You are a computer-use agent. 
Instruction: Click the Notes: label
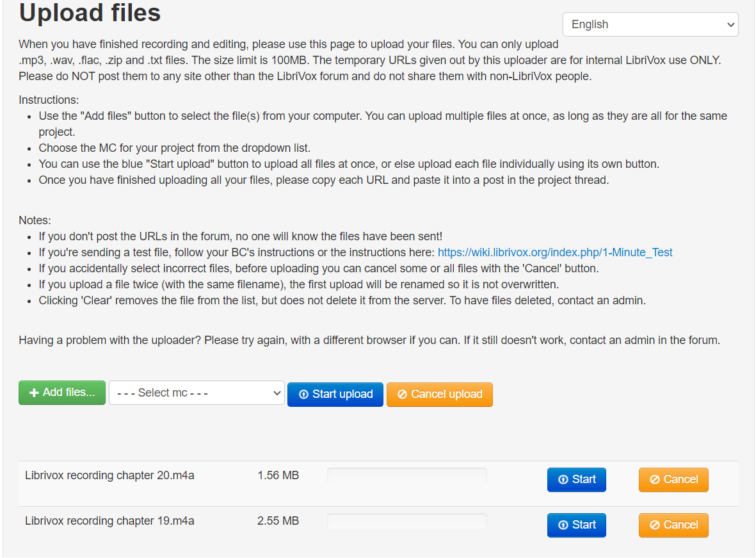coord(35,220)
